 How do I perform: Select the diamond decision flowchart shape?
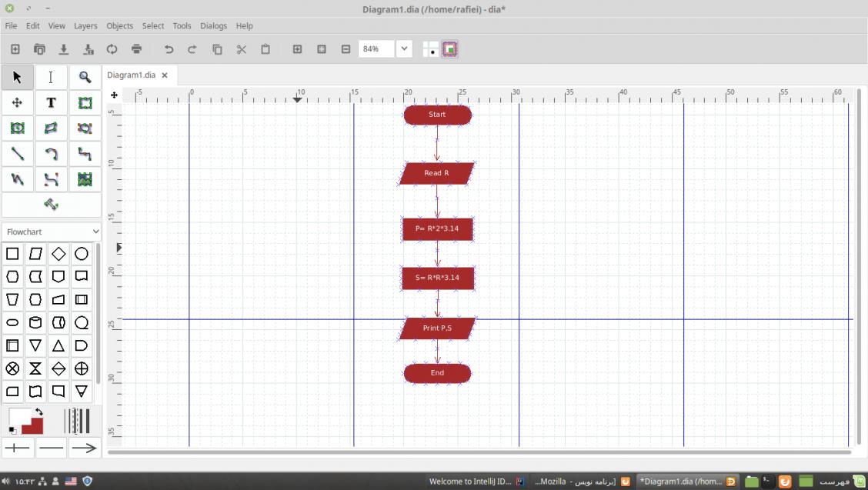pyautogui.click(x=58, y=254)
